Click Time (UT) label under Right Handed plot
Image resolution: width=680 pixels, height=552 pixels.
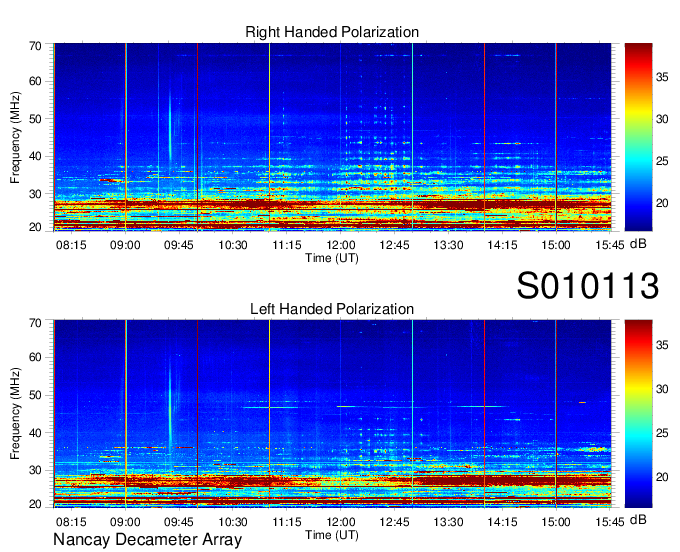[332, 258]
